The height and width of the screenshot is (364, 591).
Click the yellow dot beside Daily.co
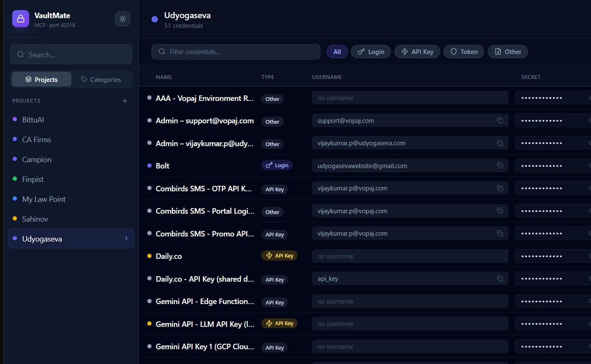click(x=149, y=256)
